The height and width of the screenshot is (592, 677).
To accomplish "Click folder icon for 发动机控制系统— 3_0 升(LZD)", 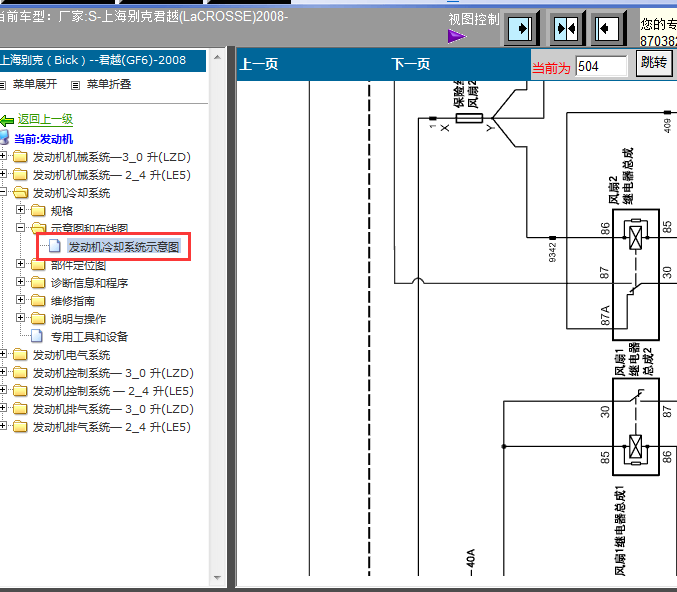I will pyautogui.click(x=20, y=373).
